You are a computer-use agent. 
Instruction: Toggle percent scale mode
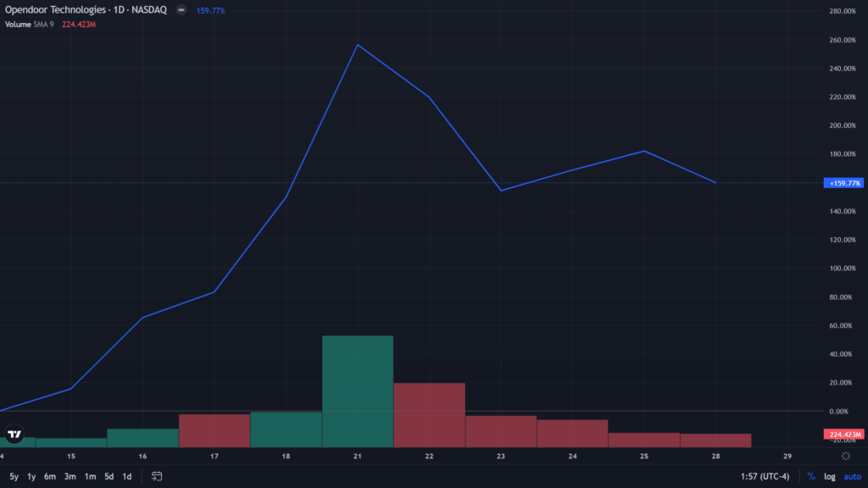coord(811,476)
